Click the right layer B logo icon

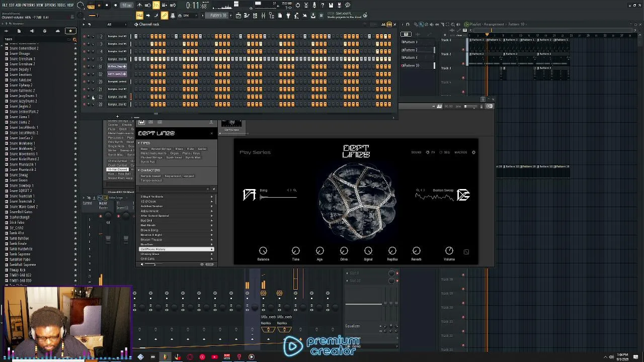click(x=463, y=195)
